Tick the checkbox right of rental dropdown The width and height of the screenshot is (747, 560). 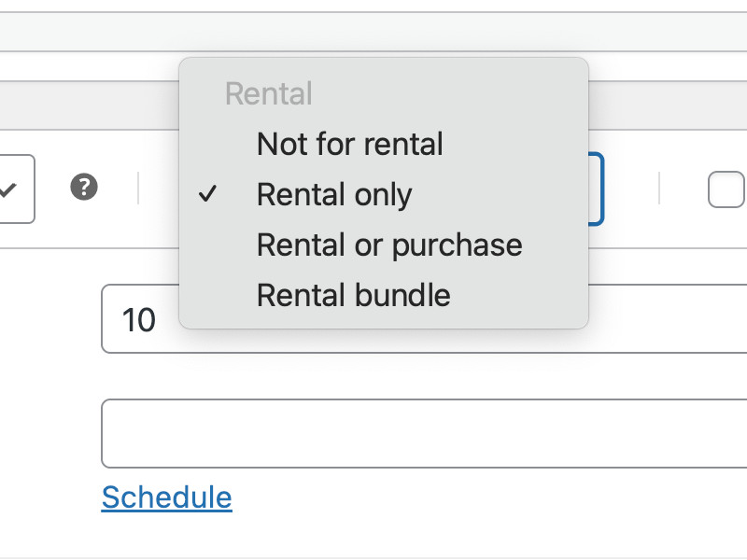pos(726,189)
